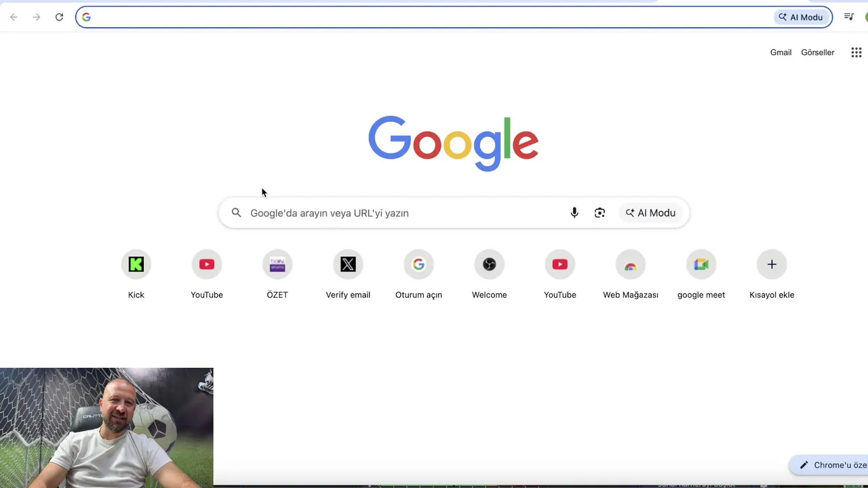The image size is (868, 488).
Task: Click Chrome'u özelleştir button
Action: click(829, 465)
